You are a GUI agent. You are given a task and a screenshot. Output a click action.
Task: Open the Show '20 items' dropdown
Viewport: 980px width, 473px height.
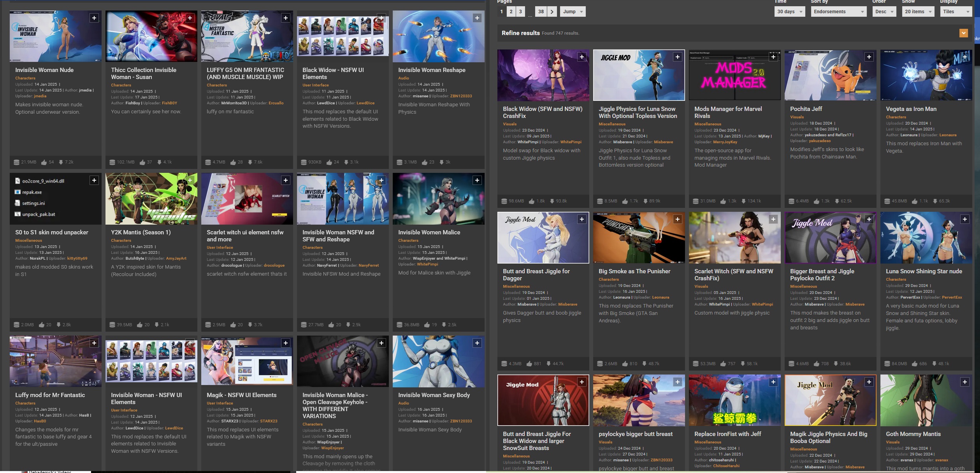tap(918, 11)
